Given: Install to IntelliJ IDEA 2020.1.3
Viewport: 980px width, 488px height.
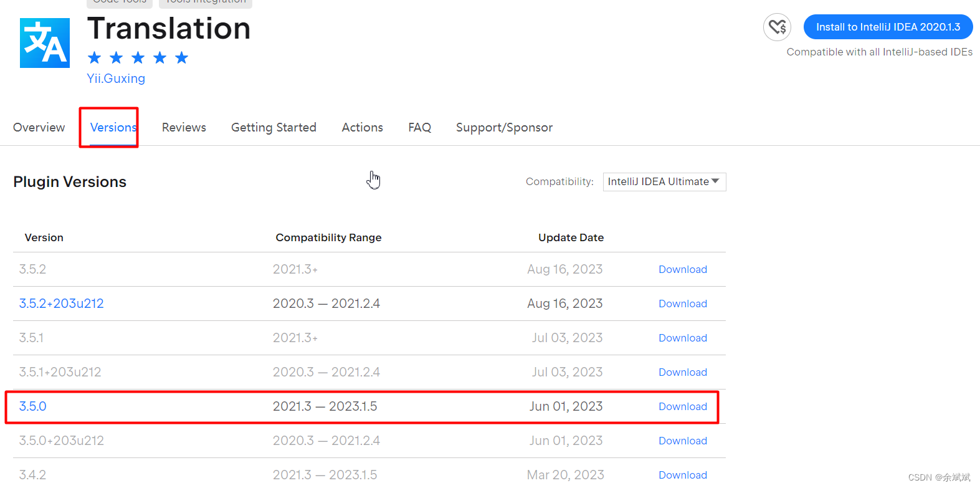Looking at the screenshot, I should coord(888,27).
